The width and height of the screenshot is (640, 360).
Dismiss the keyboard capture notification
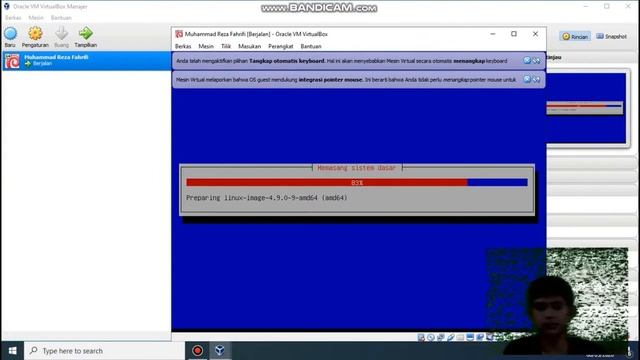tap(527, 60)
